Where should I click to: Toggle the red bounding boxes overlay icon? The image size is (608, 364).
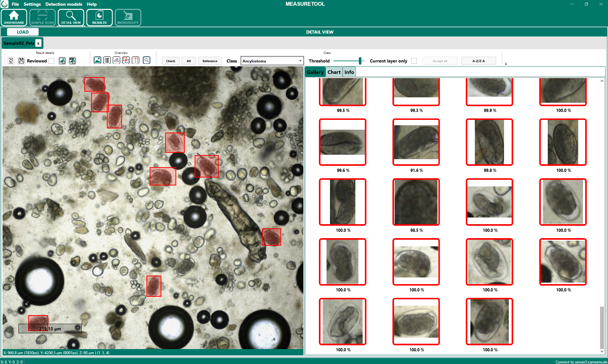point(126,60)
